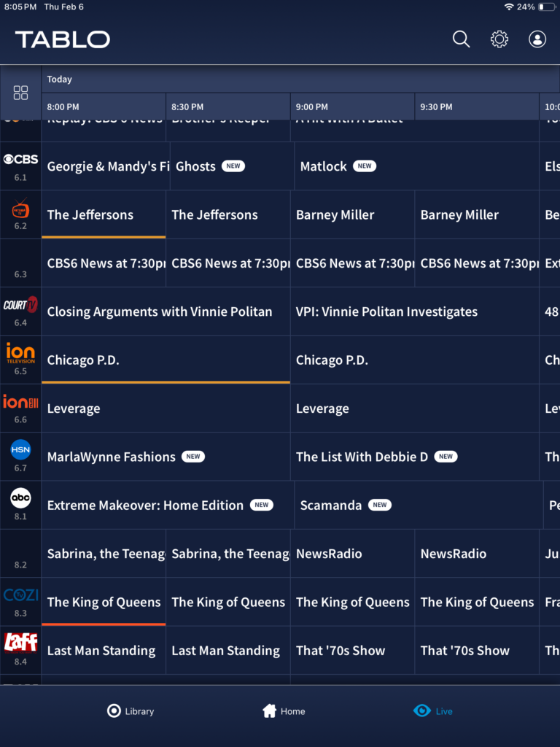This screenshot has height=747, width=560.
Task: Toggle the channel grid filter icon
Action: [20, 93]
